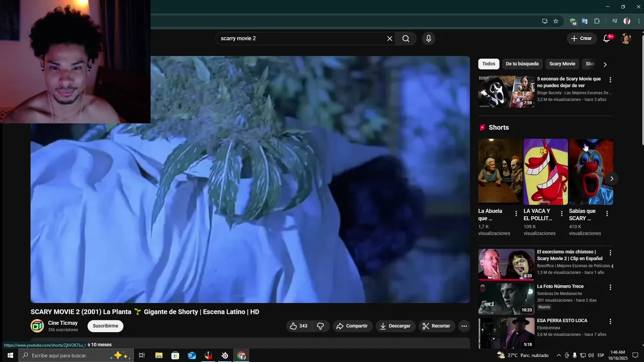Click the Windows taskbar search box
644x362 pixels.
pos(76,355)
